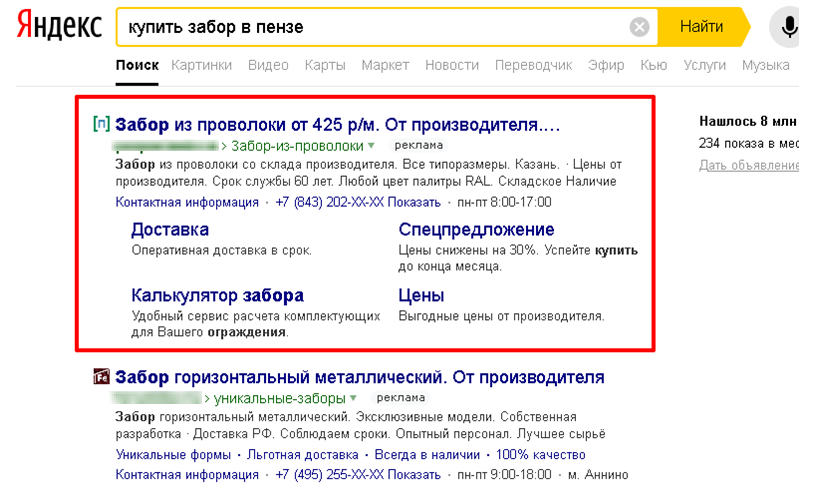
Task: Click the favicon beside the wire fence ad
Action: coord(101,124)
